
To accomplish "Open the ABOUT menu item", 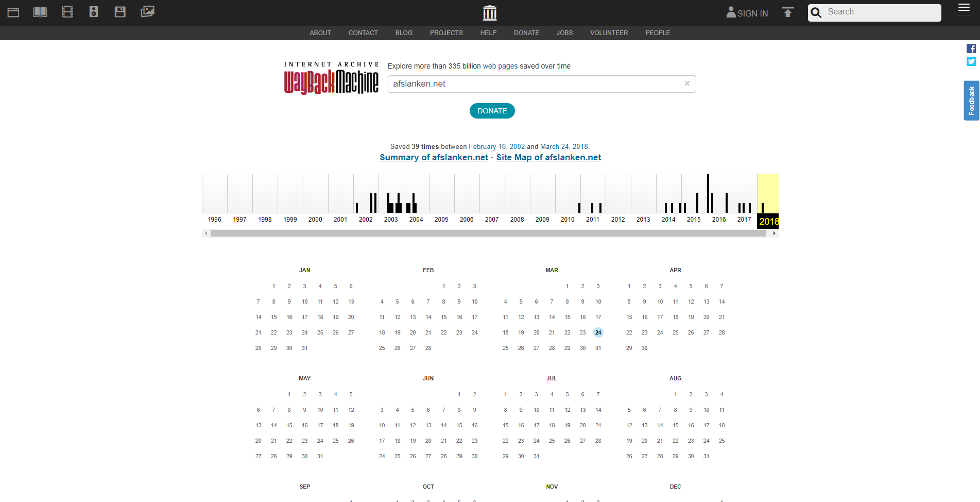I will [320, 33].
